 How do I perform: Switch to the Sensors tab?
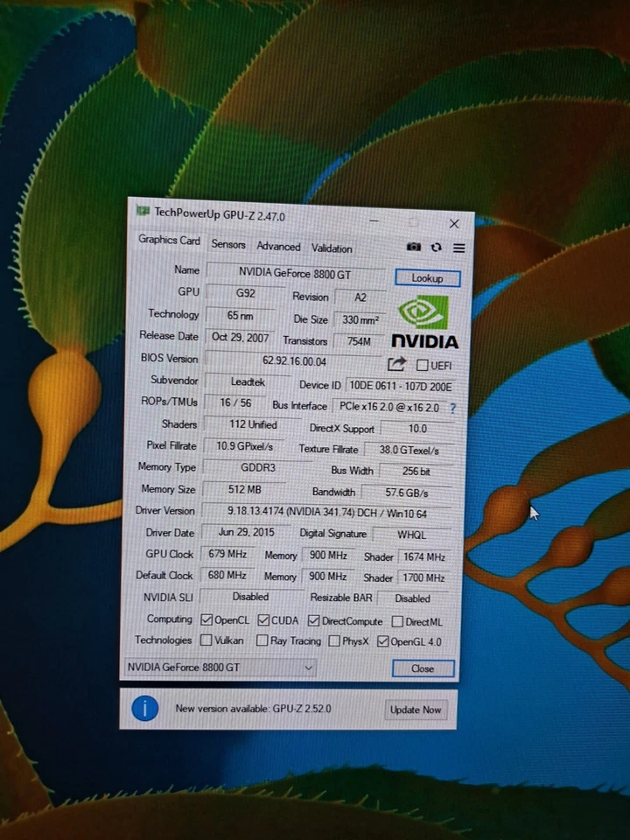coord(228,244)
